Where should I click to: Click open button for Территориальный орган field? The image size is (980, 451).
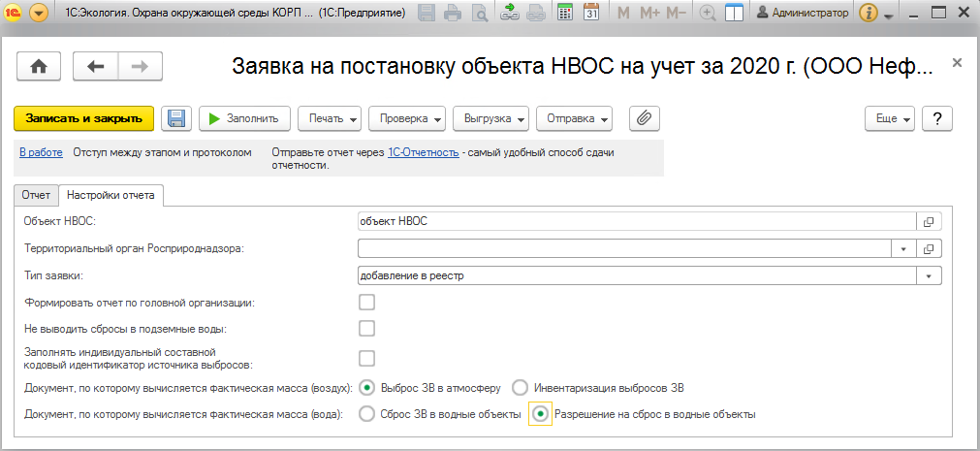929,248
